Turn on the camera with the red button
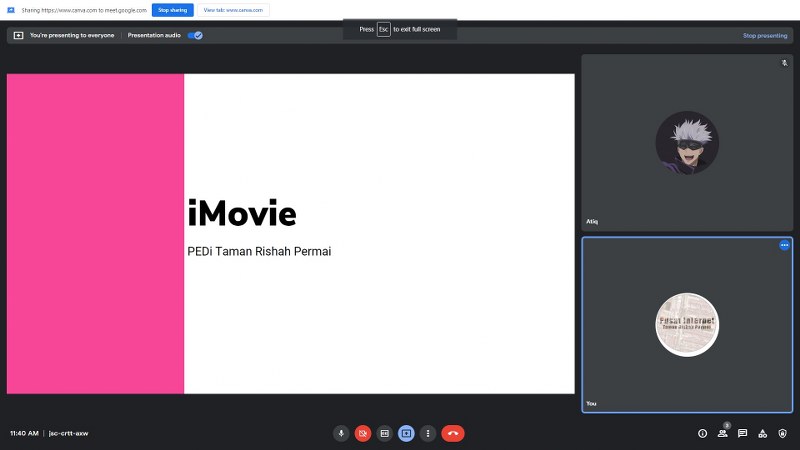This screenshot has height=450, width=800. click(363, 433)
